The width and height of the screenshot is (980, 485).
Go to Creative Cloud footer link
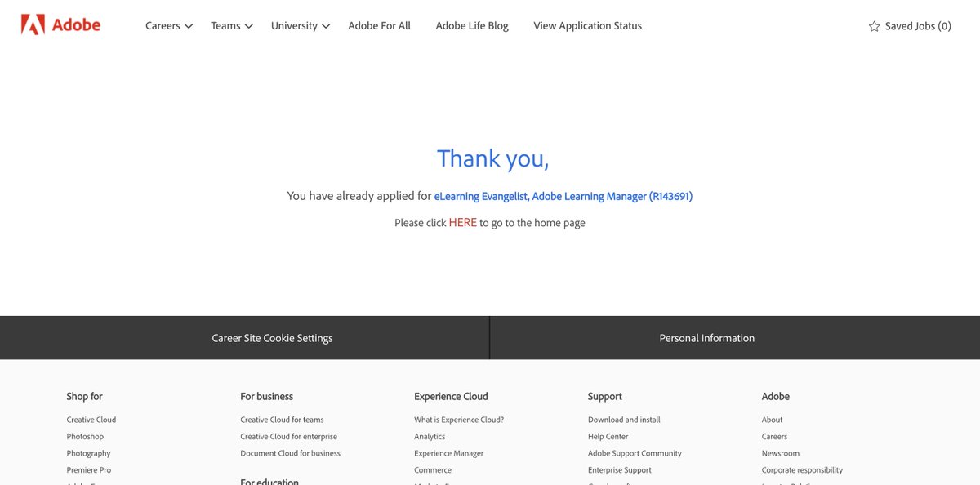91,420
